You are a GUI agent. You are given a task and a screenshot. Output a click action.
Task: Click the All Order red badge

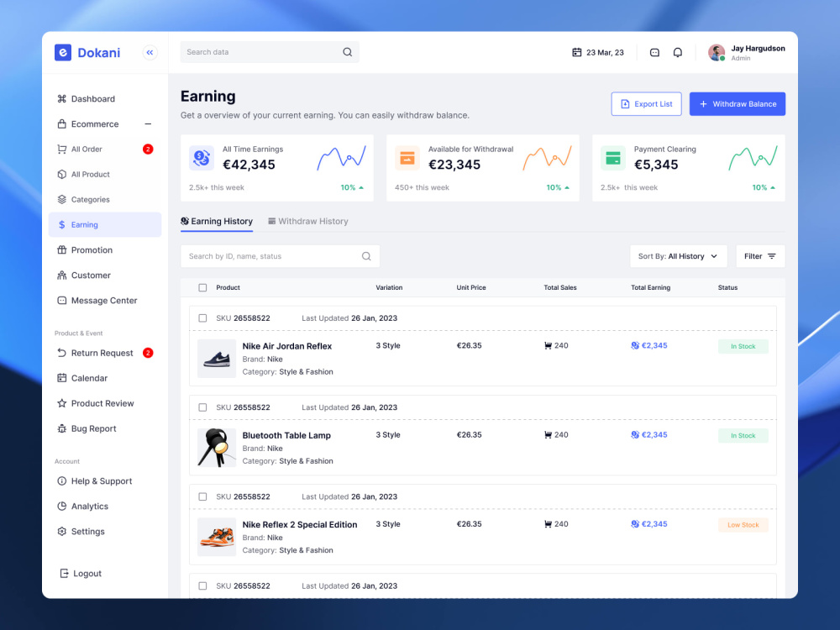tap(148, 149)
